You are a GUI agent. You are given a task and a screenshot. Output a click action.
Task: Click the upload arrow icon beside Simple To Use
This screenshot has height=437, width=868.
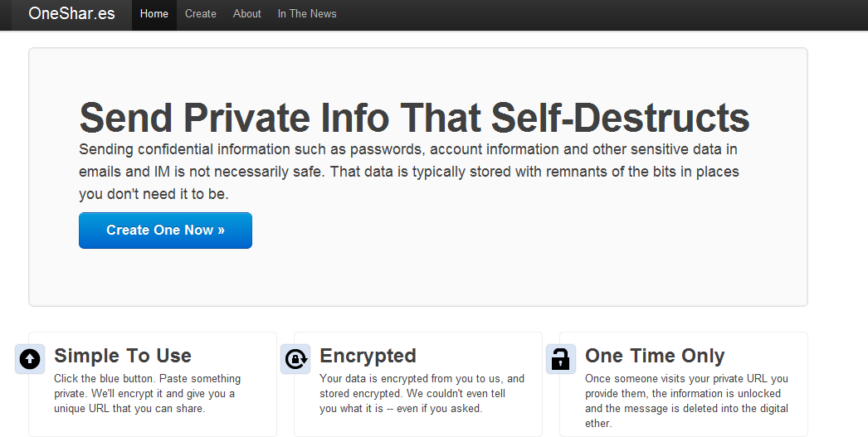pyautogui.click(x=30, y=359)
